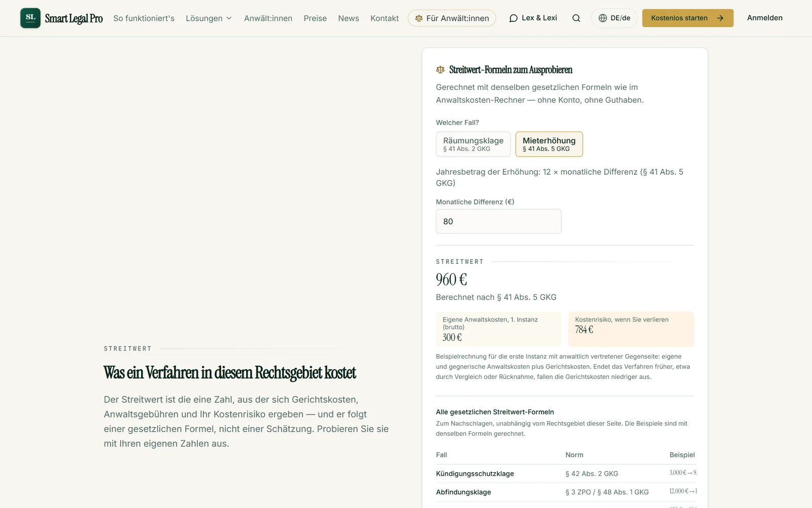Click the arrow icon in Kostenlos starten
The image size is (812, 508).
[x=720, y=18]
